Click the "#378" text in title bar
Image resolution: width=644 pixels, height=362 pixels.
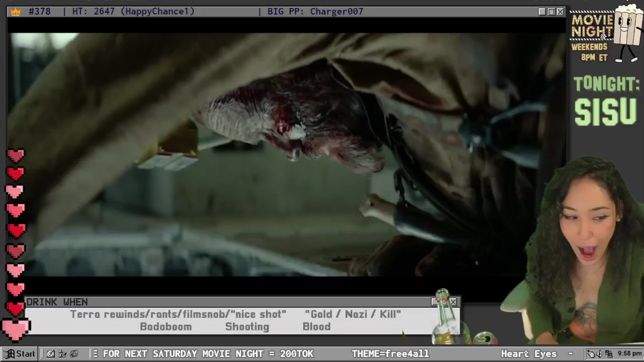pos(40,11)
